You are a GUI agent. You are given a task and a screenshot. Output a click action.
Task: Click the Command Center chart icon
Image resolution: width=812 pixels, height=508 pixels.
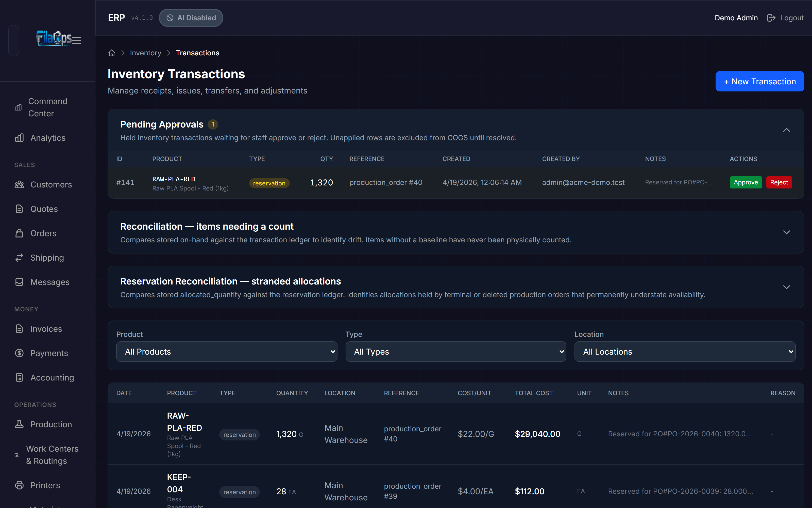18,107
